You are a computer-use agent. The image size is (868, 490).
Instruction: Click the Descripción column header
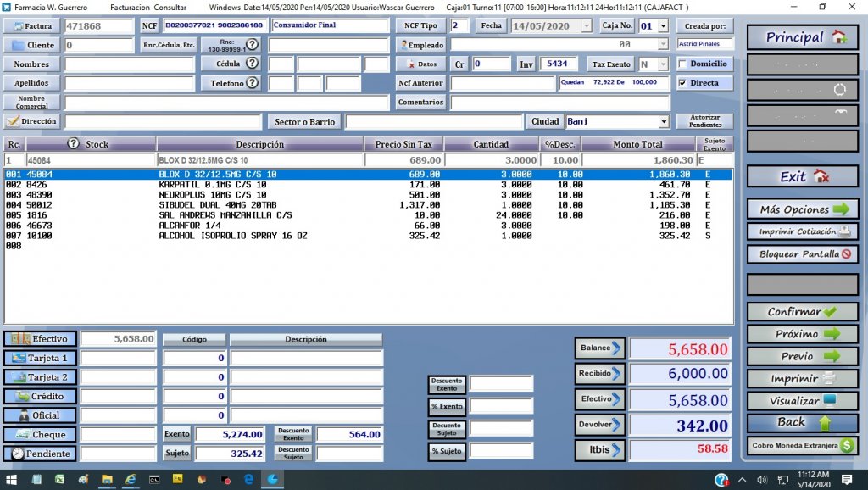(x=259, y=144)
